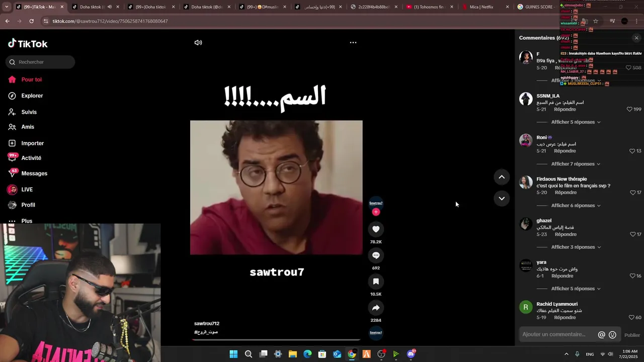The width and height of the screenshot is (644, 362).
Task: Click the TikTok logo
Action: [28, 44]
